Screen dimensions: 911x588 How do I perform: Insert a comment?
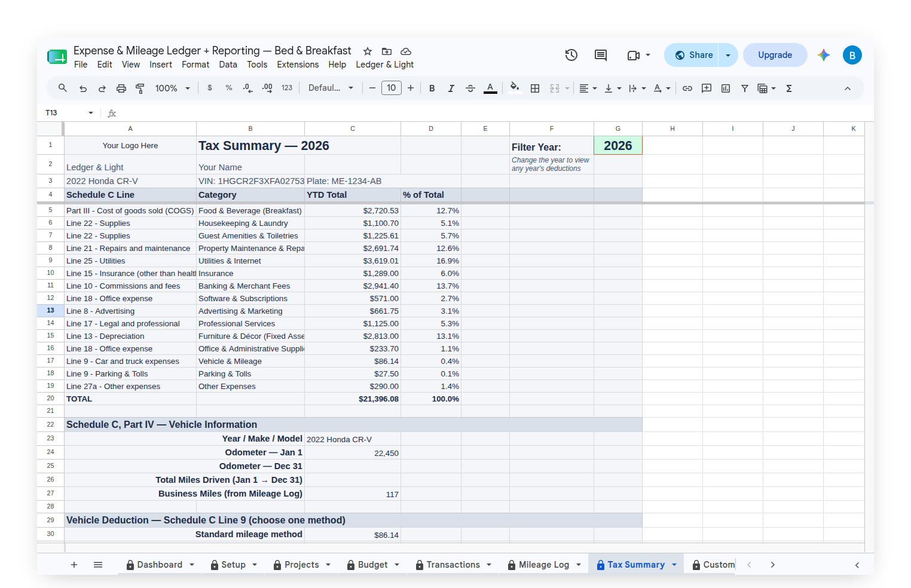click(707, 88)
